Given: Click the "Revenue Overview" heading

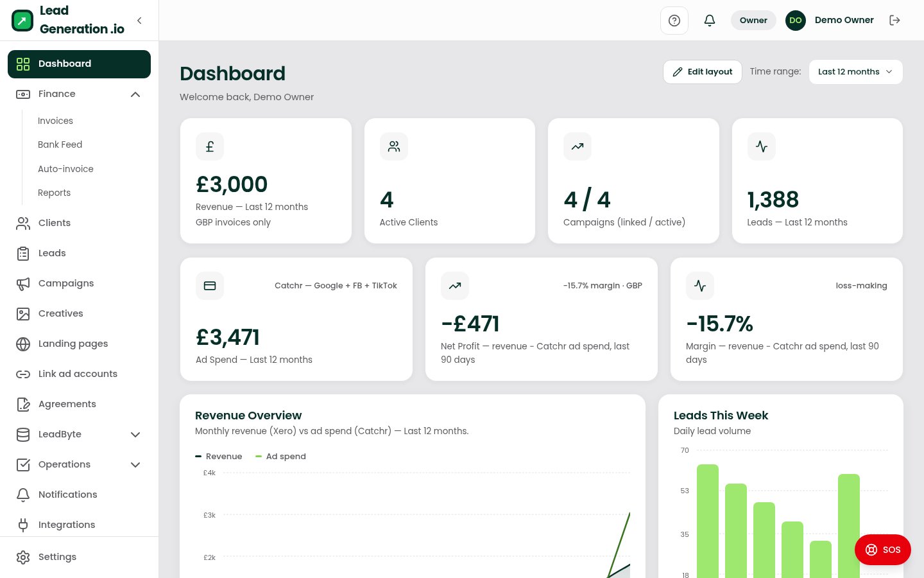Looking at the screenshot, I should coord(248,416).
